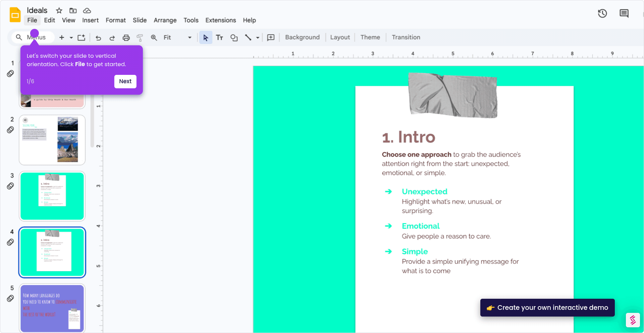Viewport: 644px width, 333px height.
Task: Click the Ideals document title
Action: [37, 10]
